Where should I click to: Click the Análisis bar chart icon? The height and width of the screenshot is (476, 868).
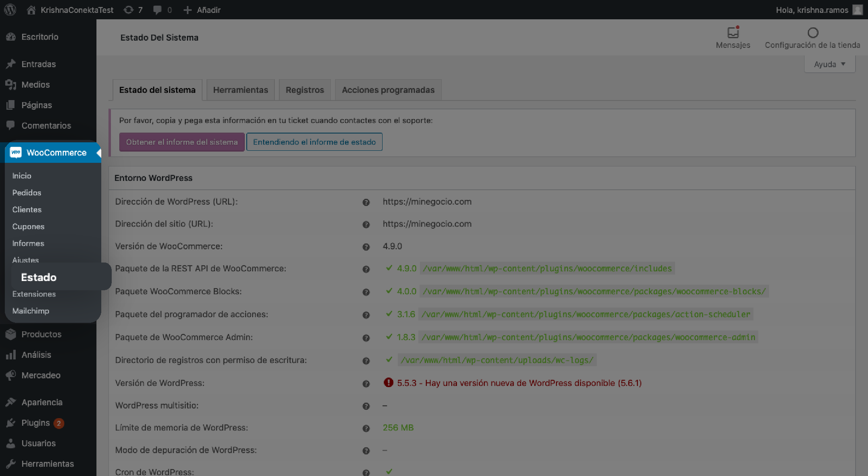click(x=11, y=355)
